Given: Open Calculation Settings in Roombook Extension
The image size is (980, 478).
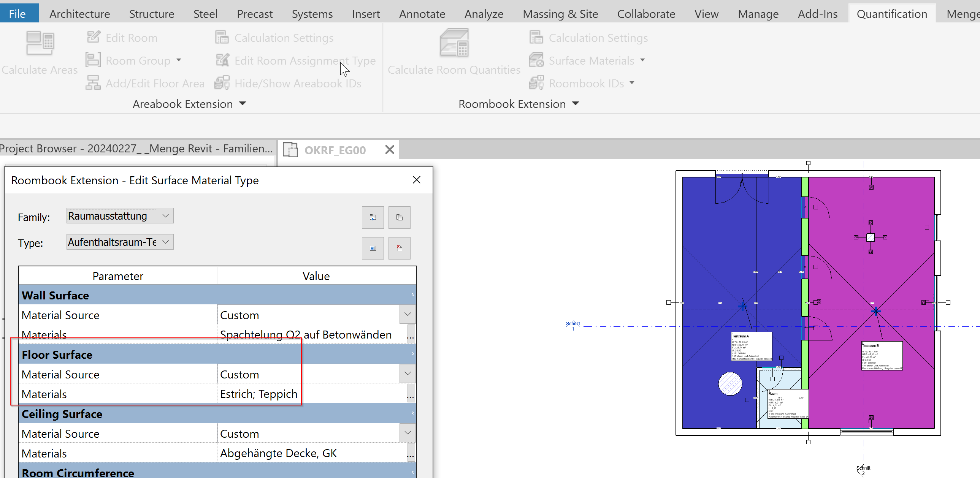Looking at the screenshot, I should click(588, 37).
